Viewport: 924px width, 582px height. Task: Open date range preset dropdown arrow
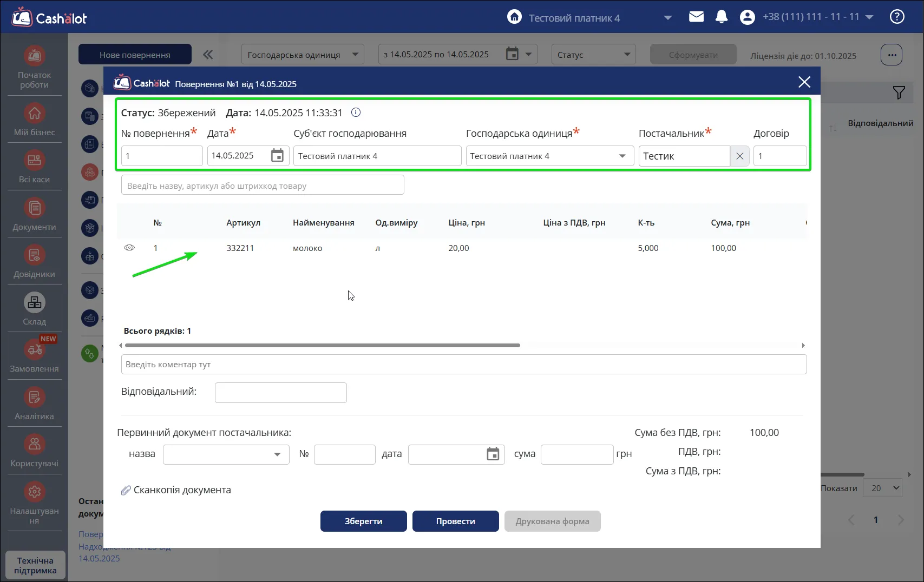click(529, 55)
